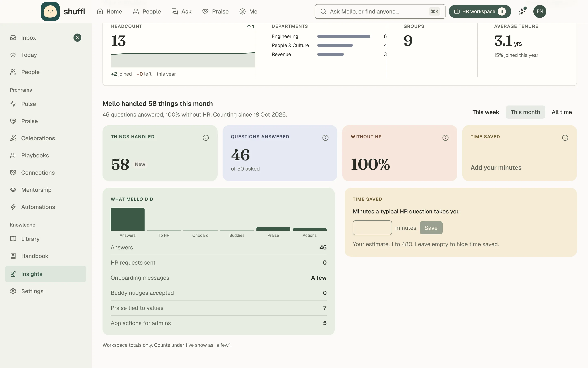
Task: Open Inbox in the sidebar
Action: click(x=46, y=38)
